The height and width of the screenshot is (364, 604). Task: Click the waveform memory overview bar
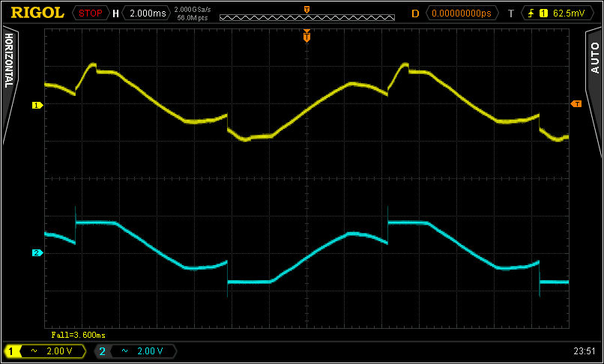click(x=306, y=16)
